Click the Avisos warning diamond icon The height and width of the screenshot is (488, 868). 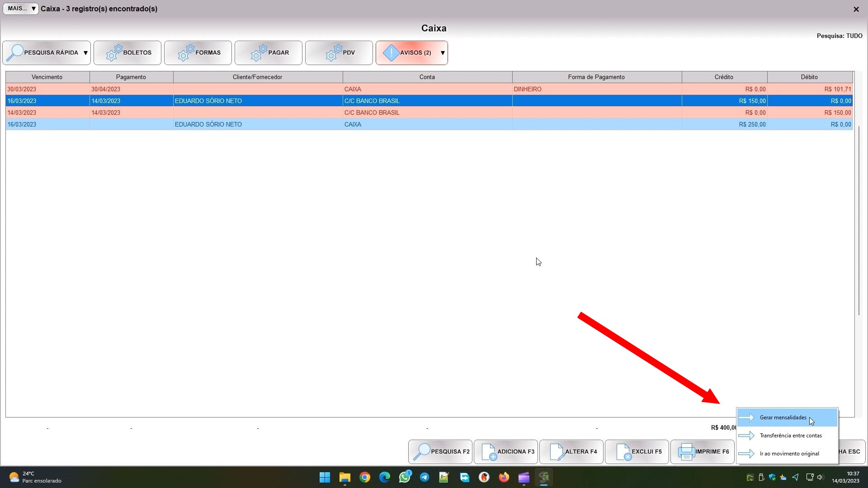(391, 53)
